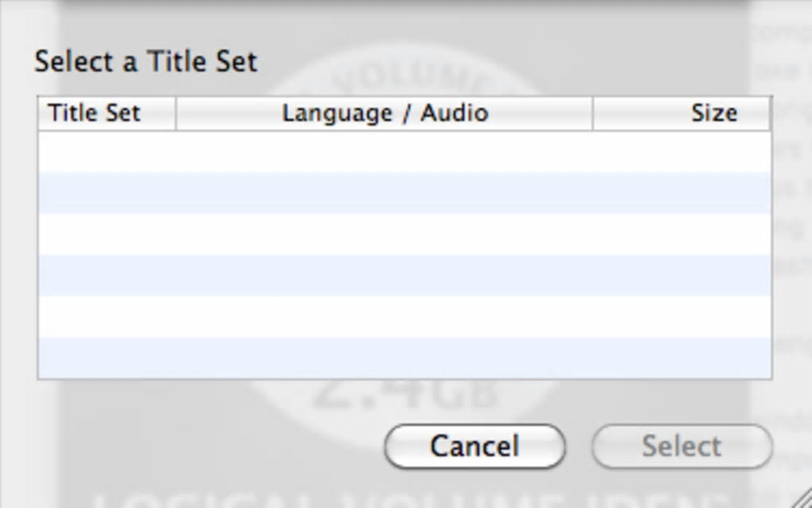Click the Language / Audio column header
812x508 pixels.
pyautogui.click(x=385, y=113)
